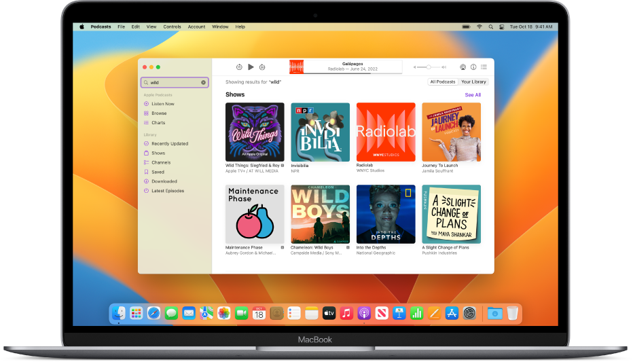Open the Radiolab show artwork

386,132
